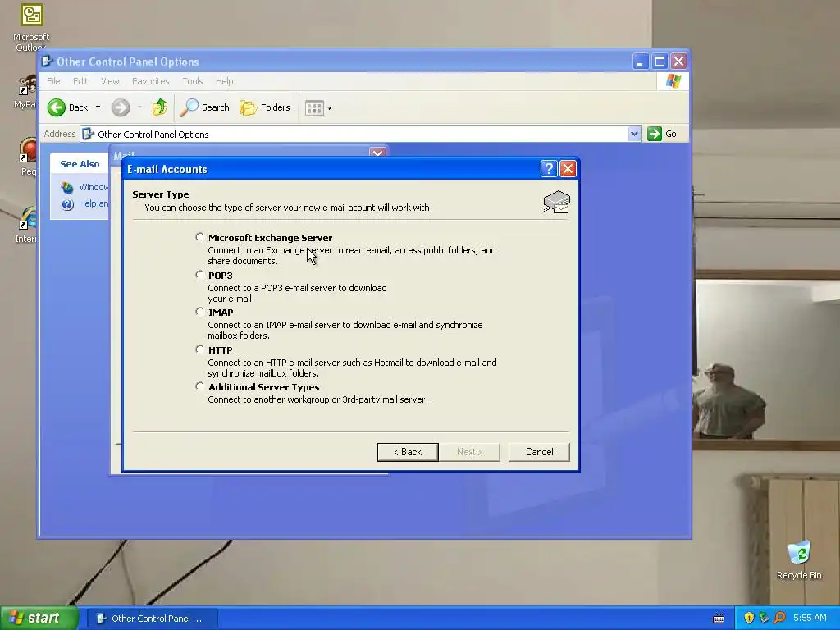Open the File menu in Control Panel window
840x630 pixels.
coord(53,81)
